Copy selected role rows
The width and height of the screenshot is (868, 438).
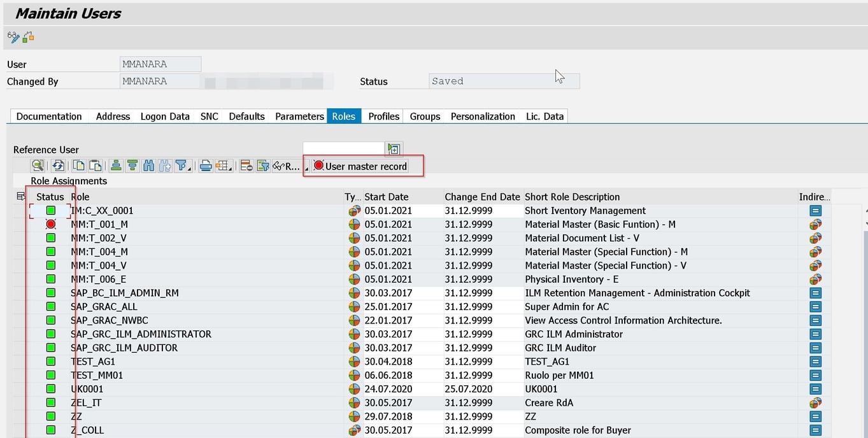[78, 166]
